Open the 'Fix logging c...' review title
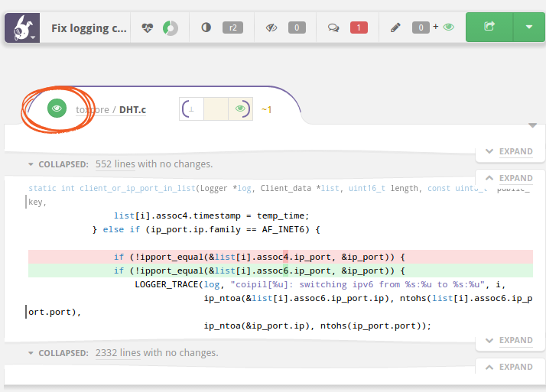This screenshot has height=392, width=546. coord(89,28)
